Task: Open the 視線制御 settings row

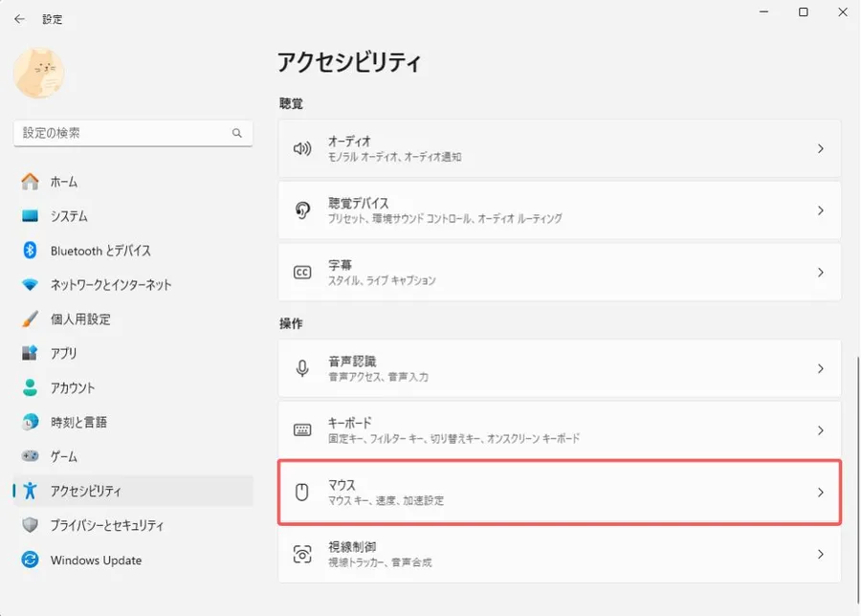Action: pos(560,554)
